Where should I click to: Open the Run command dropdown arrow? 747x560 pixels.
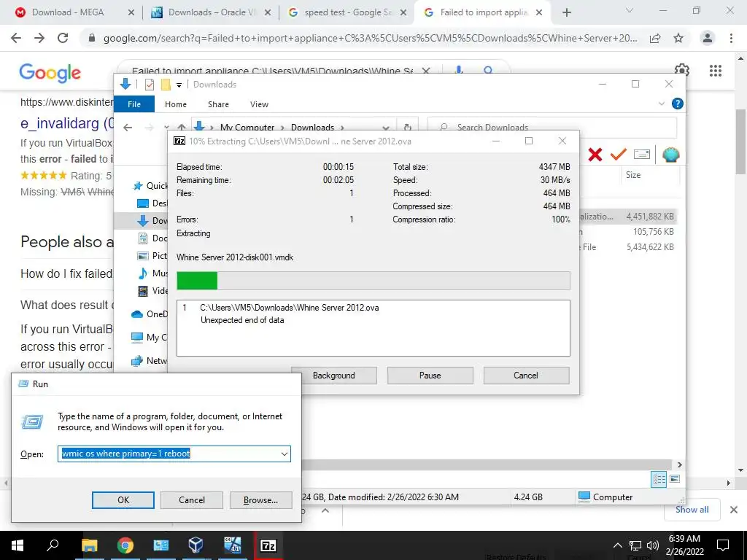point(285,454)
